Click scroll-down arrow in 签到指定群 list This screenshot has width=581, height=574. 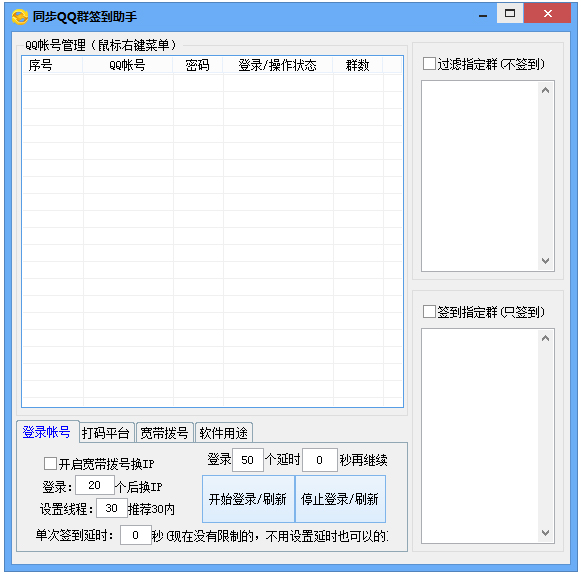[x=545, y=533]
